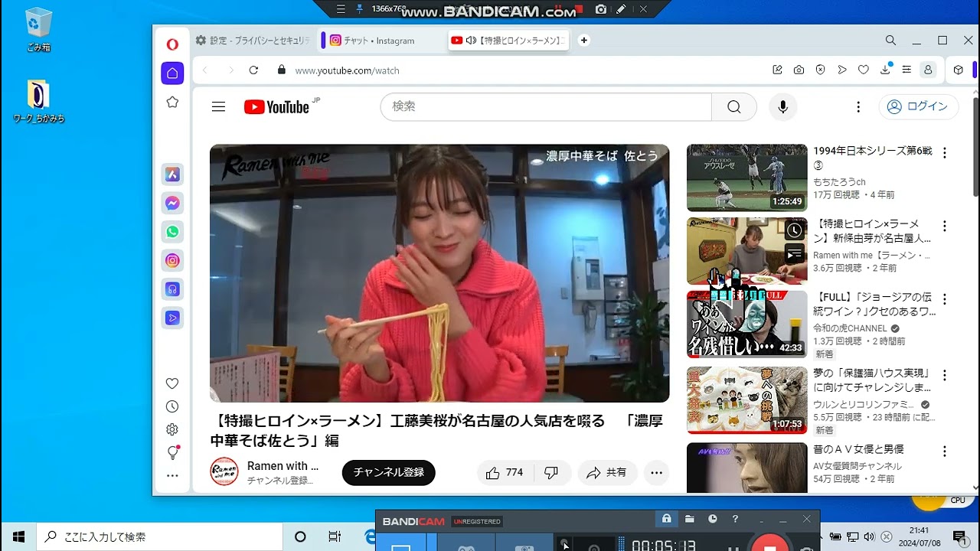This screenshot has height=551, width=980.
Task: Dislike the video with thumbs-down button
Action: 551,473
